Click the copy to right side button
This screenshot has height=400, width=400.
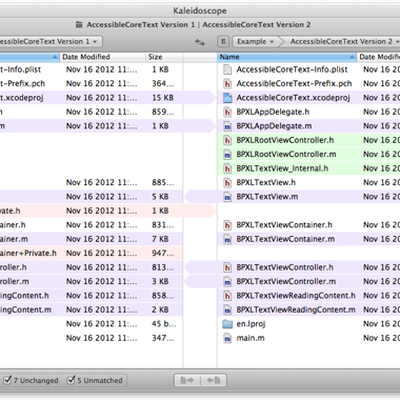point(187,380)
